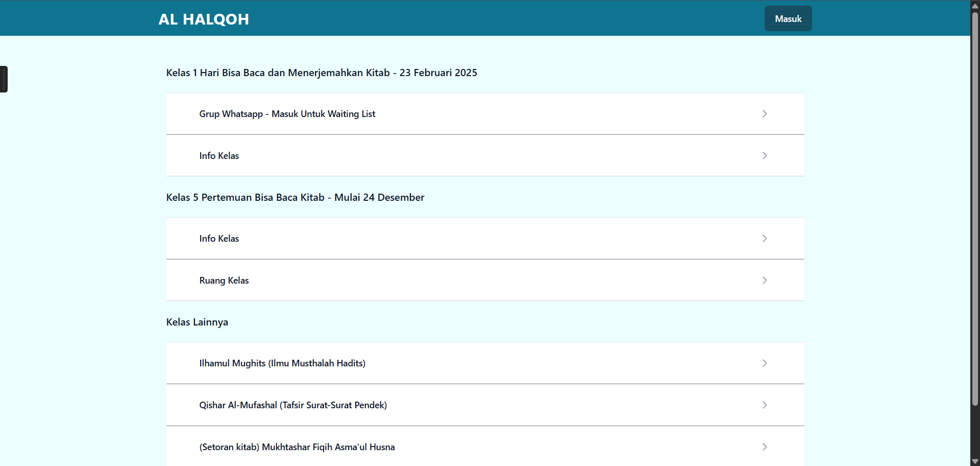The height and width of the screenshot is (466, 980).
Task: Click chevron beside Info Kelas for Kelas 1 Hari
Action: (x=764, y=156)
